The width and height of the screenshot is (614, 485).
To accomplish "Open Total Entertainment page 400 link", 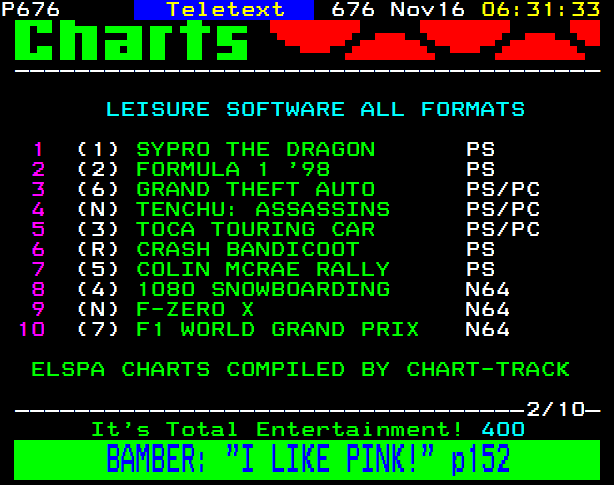I will coord(308,429).
